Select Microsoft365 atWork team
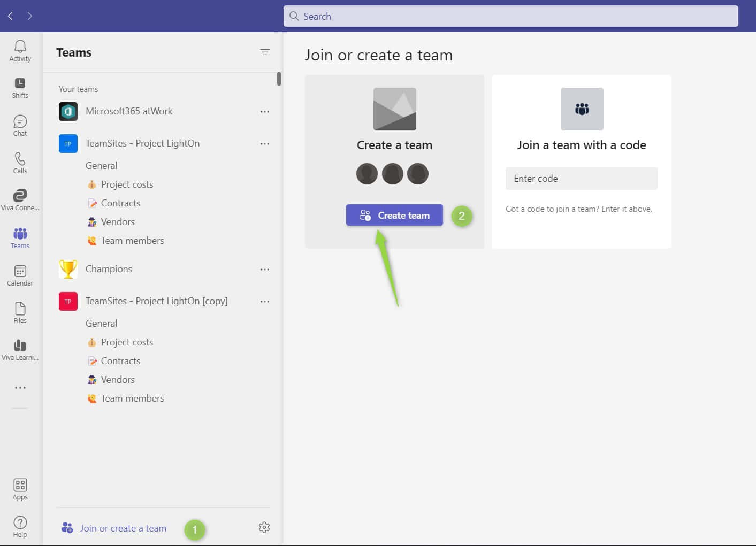 click(129, 111)
